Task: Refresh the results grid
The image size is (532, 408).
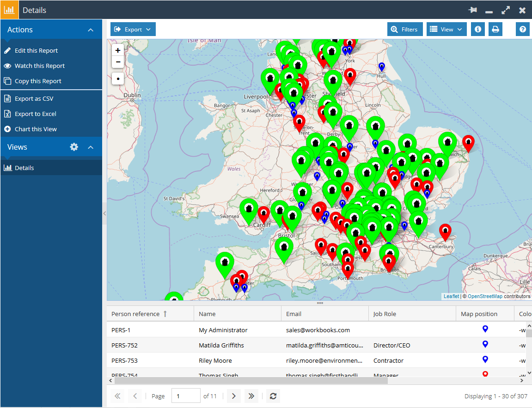Action: pyautogui.click(x=273, y=396)
